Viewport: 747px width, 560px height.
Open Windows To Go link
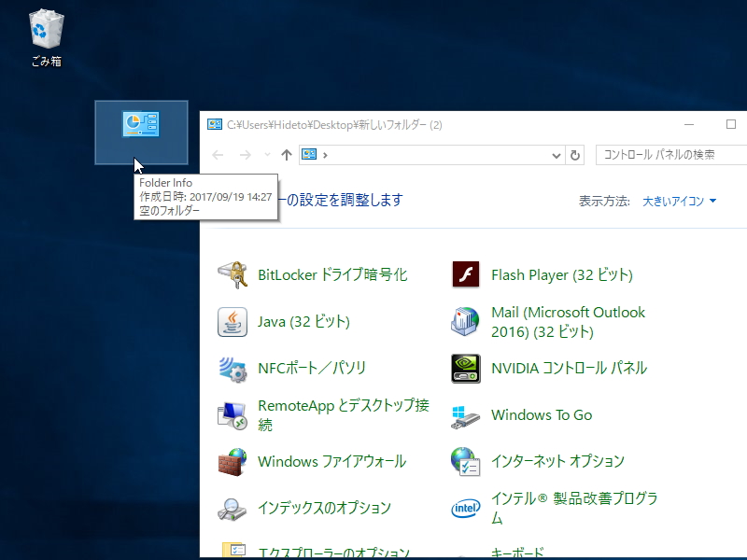click(x=542, y=414)
